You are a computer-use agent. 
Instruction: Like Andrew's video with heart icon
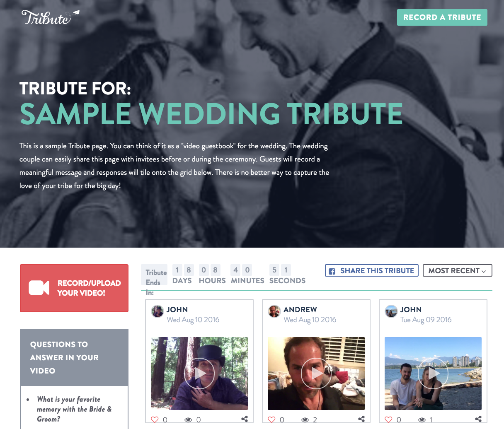tap(271, 419)
